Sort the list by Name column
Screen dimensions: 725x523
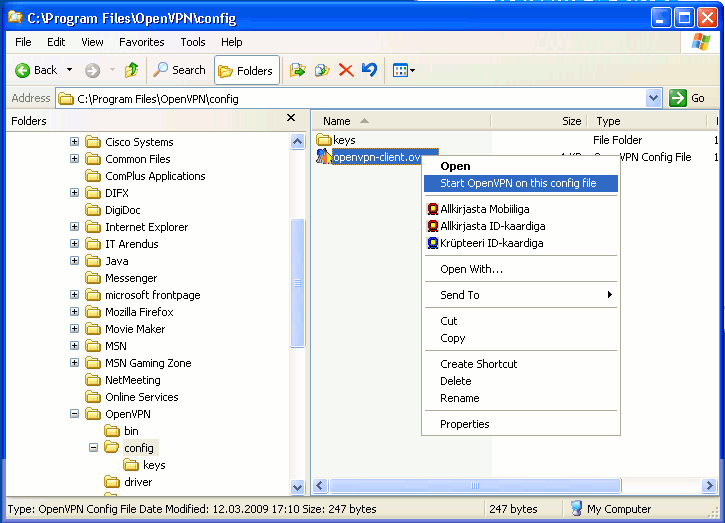point(401,121)
